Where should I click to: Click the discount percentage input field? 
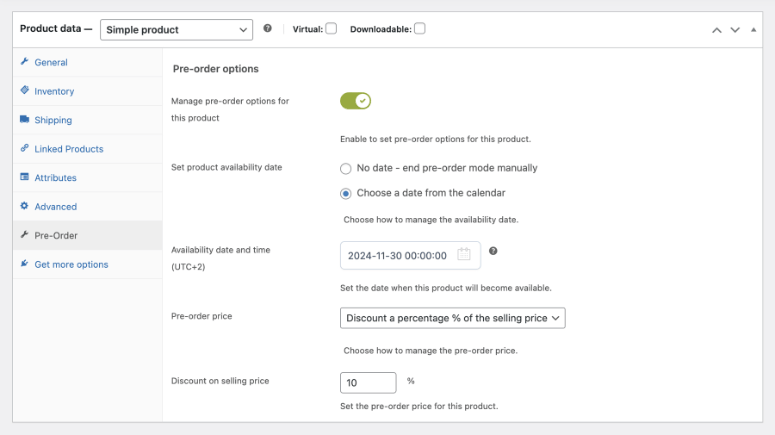click(368, 383)
